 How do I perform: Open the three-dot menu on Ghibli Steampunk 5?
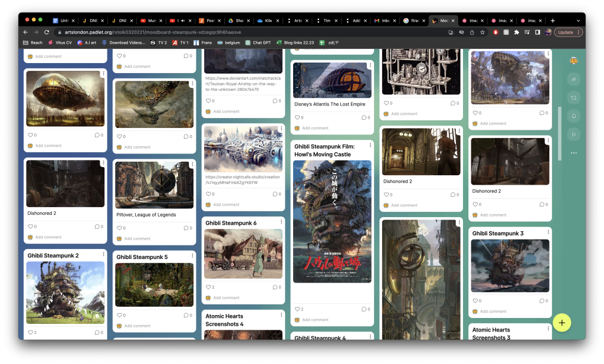192,256
